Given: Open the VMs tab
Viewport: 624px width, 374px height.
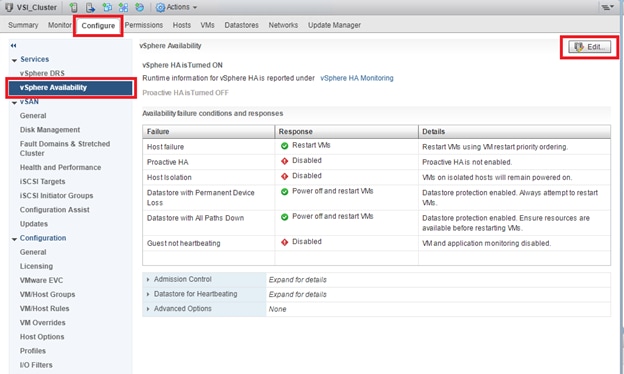Looking at the screenshot, I should tap(207, 25).
